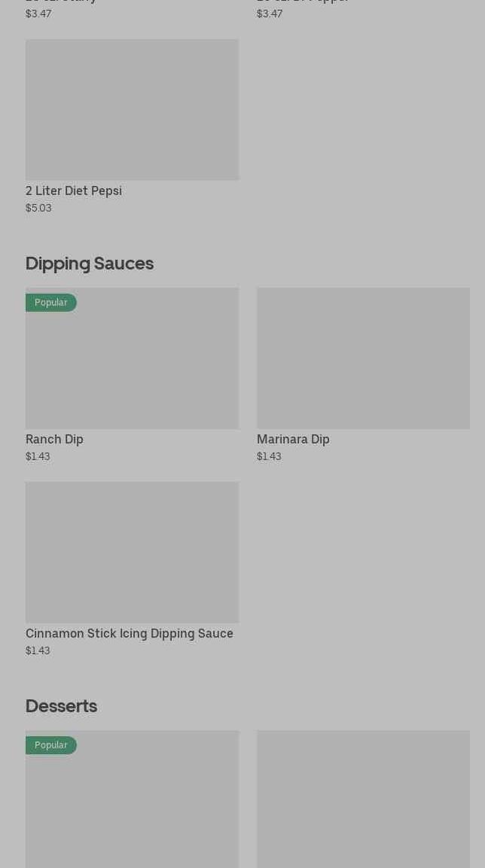Click the $1.43 price under Ranch Dip
This screenshot has height=868, width=485.
click(38, 456)
